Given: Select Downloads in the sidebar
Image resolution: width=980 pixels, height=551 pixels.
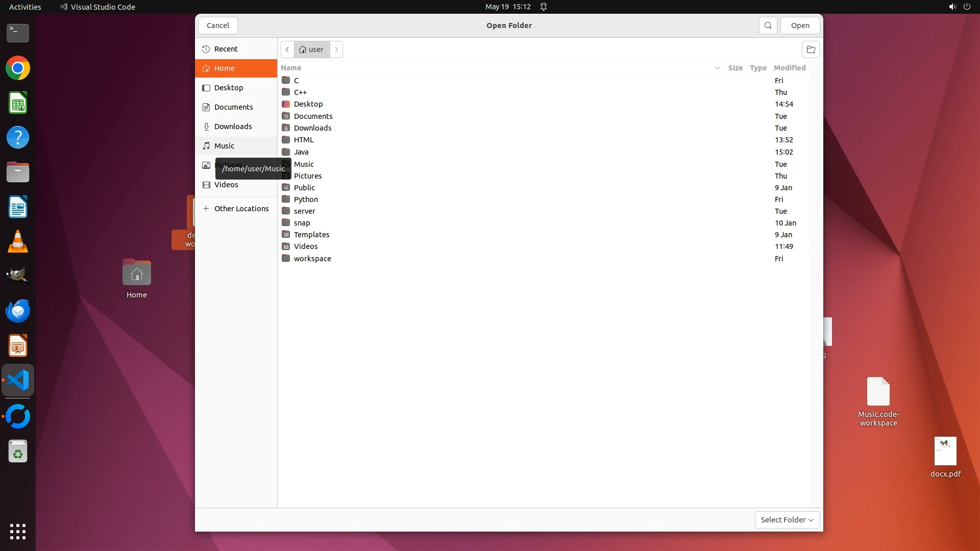Looking at the screenshot, I should (x=233, y=127).
